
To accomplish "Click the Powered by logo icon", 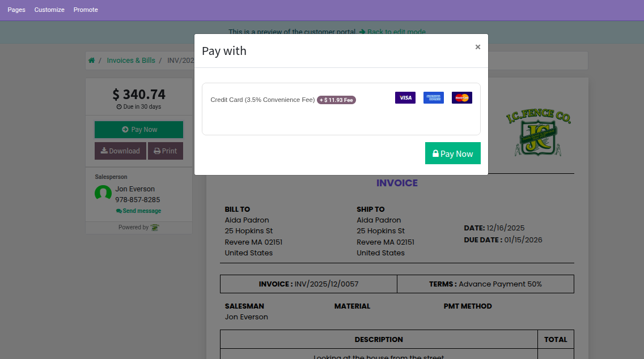I will click(155, 228).
